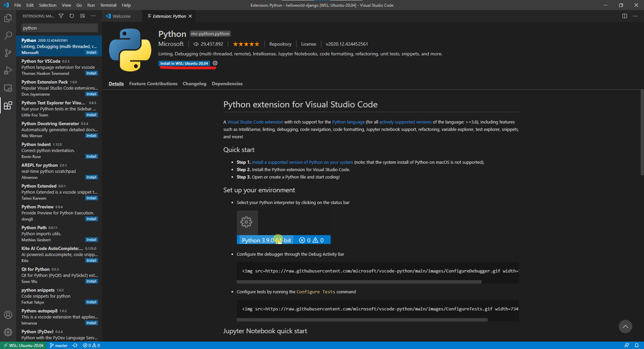
Task: Open notifications bell in status bar
Action: coord(637,345)
